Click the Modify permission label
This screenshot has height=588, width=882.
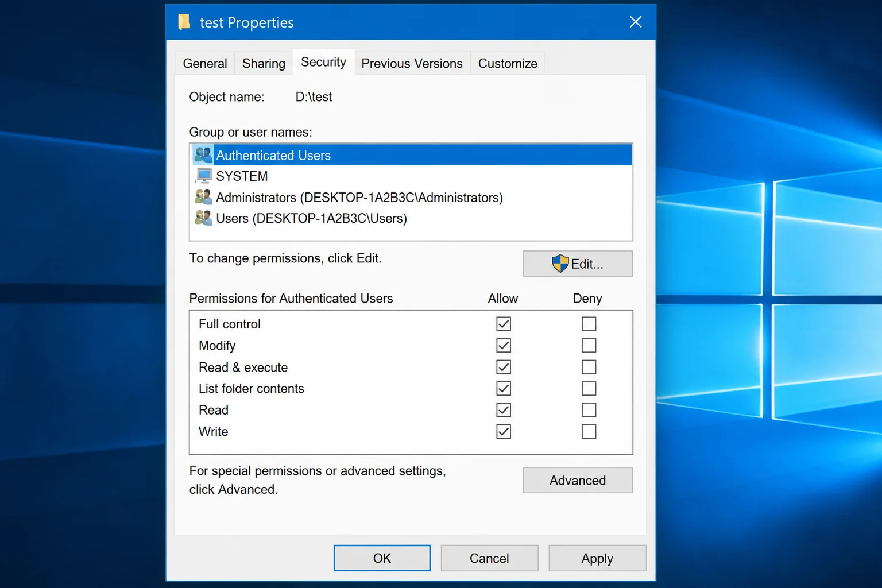tap(217, 345)
